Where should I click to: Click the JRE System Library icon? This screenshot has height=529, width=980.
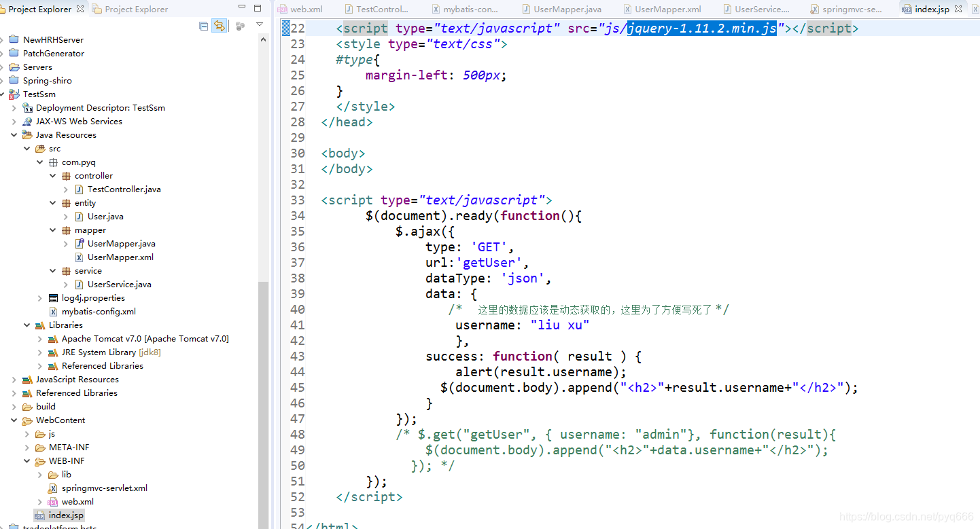click(x=53, y=352)
